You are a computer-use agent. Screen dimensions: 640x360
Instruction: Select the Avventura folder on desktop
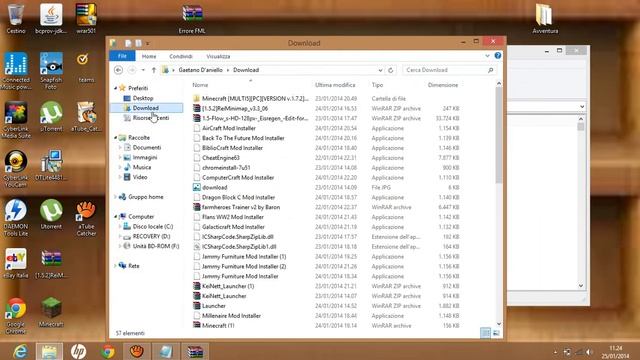(544, 18)
